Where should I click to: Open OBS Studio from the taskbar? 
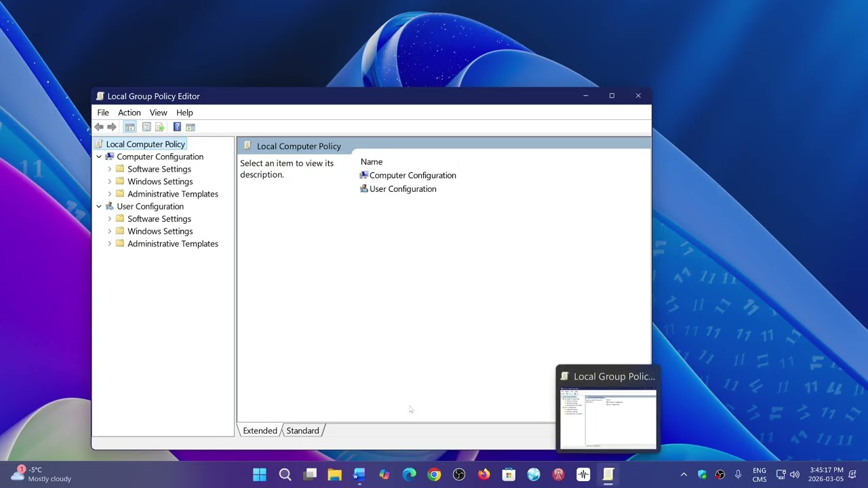459,474
